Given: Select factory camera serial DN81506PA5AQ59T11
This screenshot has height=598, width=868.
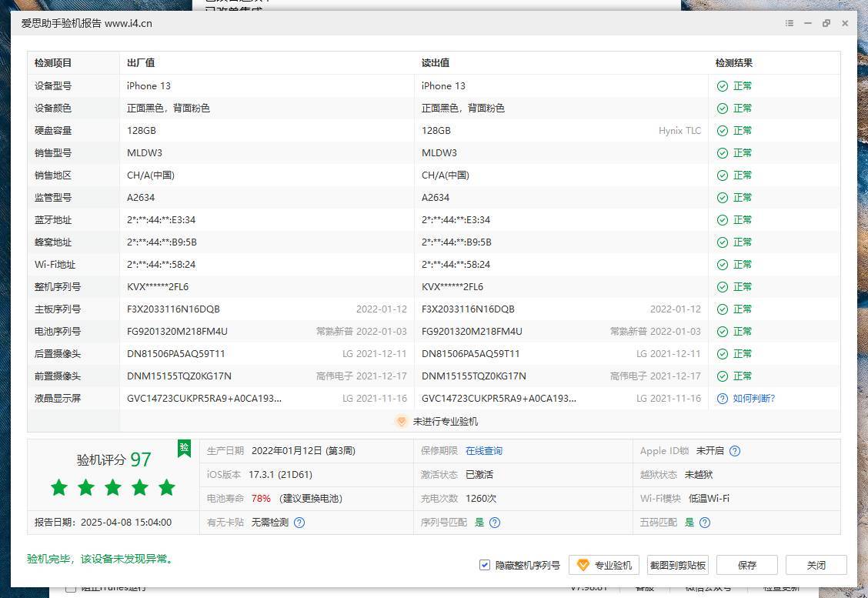Looking at the screenshot, I should point(176,354).
